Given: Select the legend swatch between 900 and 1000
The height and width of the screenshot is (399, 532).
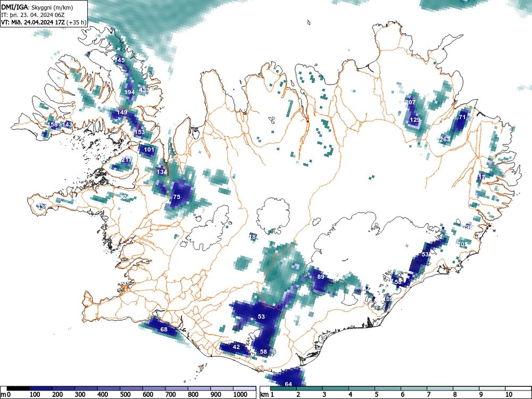Looking at the screenshot, I should [222, 388].
